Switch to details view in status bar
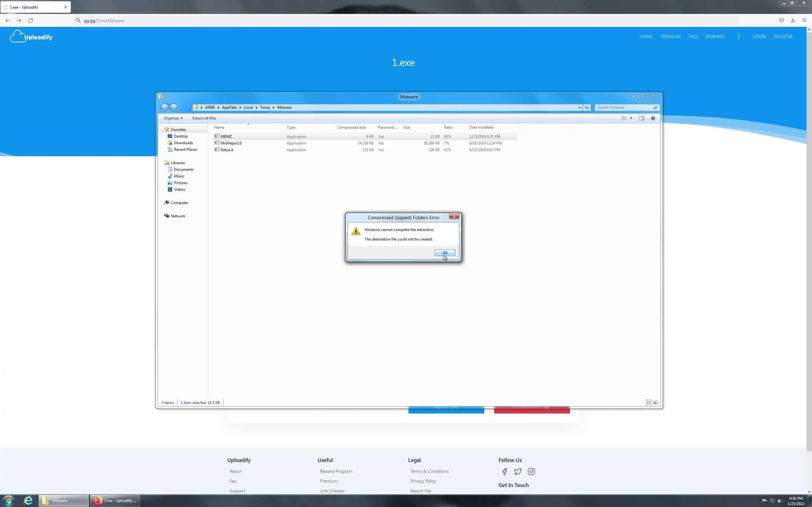This screenshot has height=507, width=812. [649, 402]
